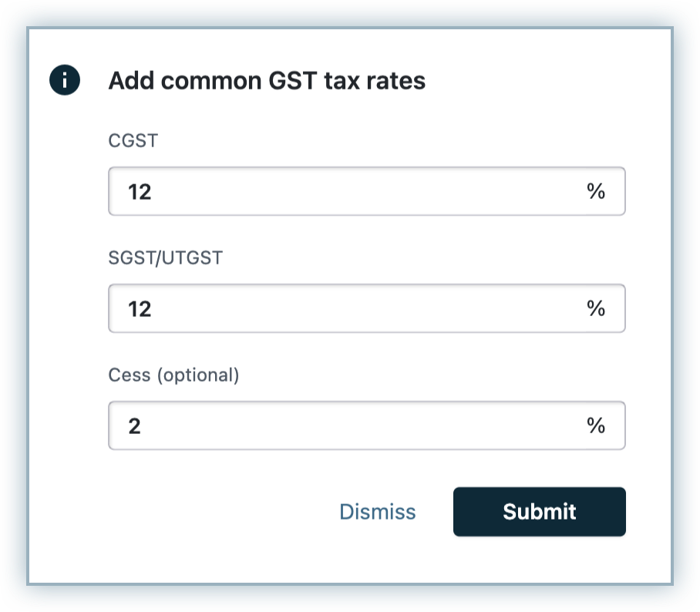Click the dimmed backdrop outside the dialog

click(x=14, y=308)
